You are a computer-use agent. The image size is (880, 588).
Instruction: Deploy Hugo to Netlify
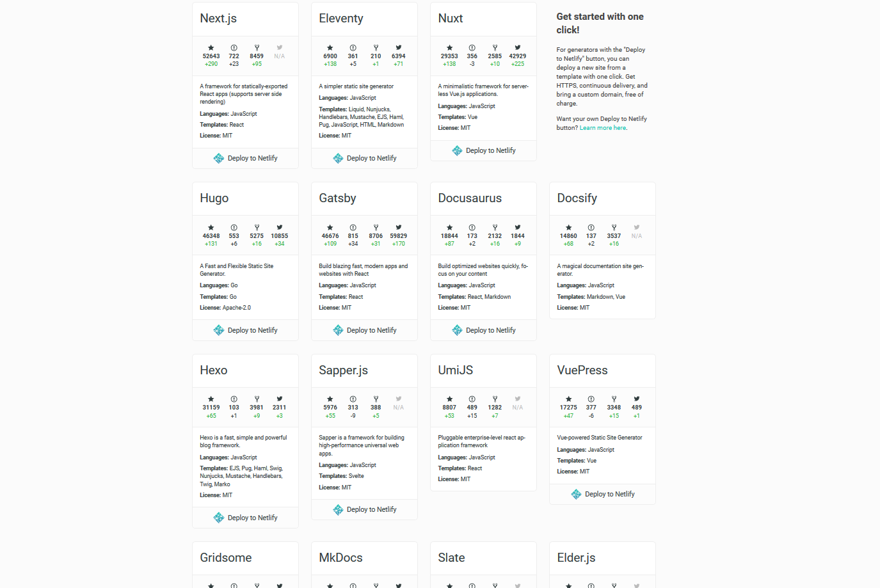click(x=246, y=330)
